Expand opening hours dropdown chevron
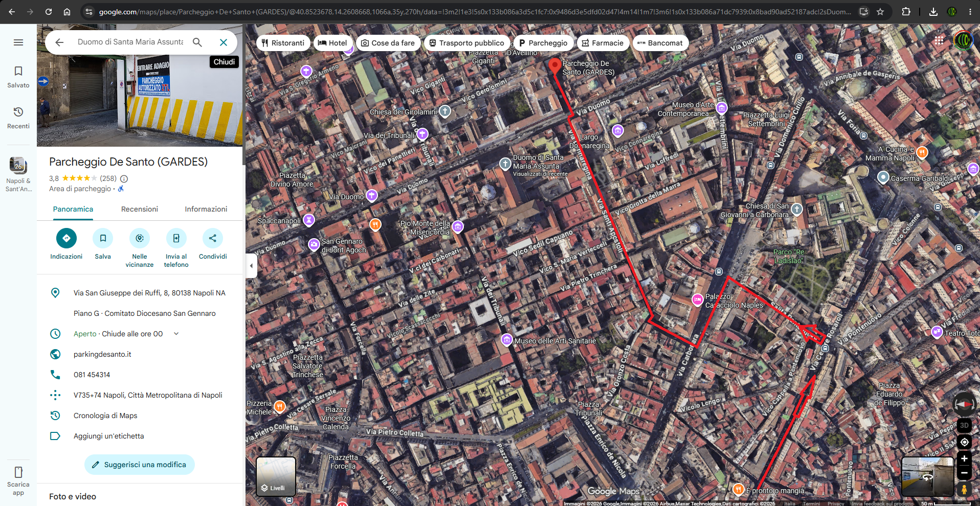 click(x=176, y=334)
